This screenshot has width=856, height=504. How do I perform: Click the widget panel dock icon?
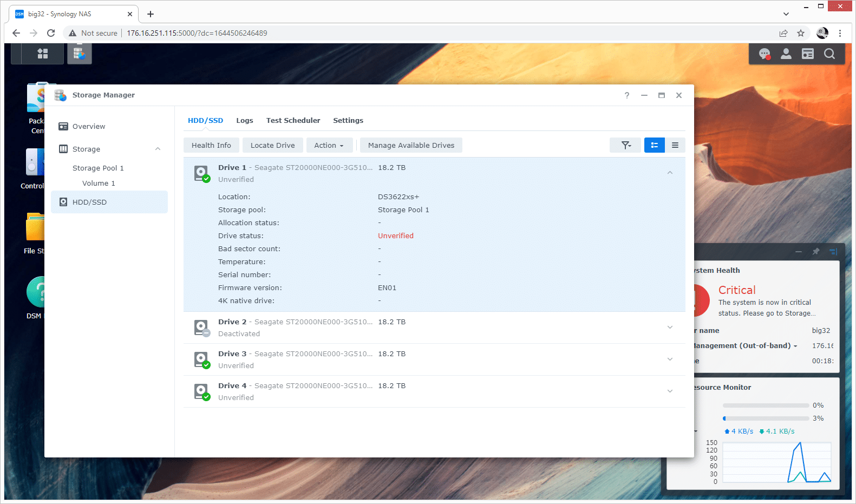click(x=833, y=252)
